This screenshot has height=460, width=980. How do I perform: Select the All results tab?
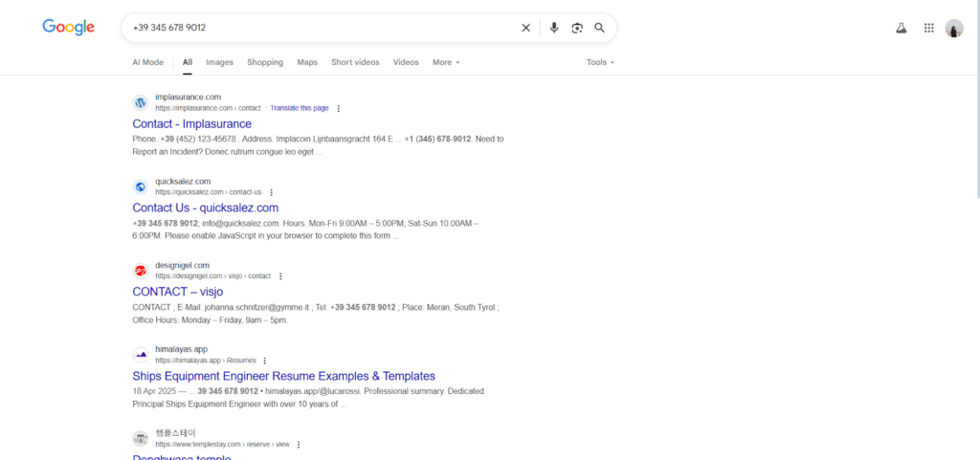pos(188,62)
